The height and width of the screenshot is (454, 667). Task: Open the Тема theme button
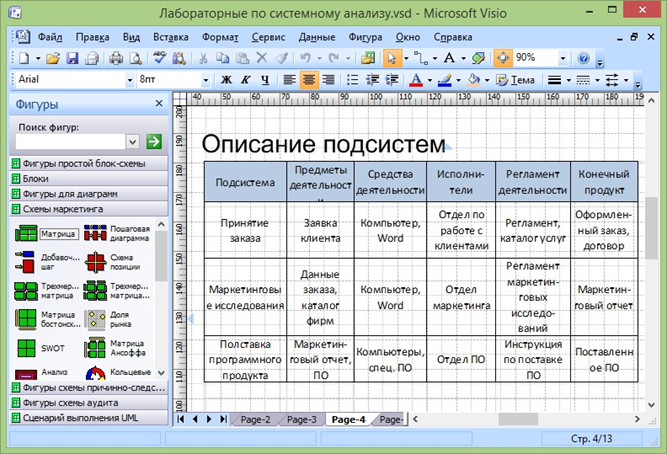(x=516, y=80)
